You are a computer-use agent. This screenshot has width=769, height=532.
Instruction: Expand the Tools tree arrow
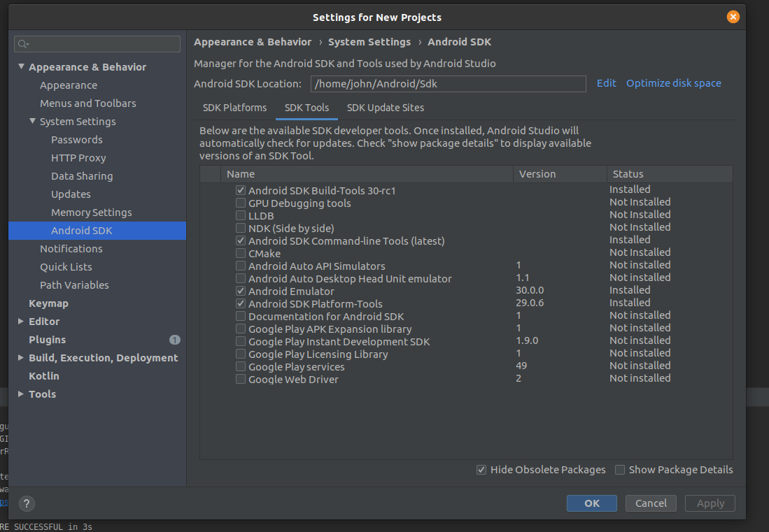point(20,394)
